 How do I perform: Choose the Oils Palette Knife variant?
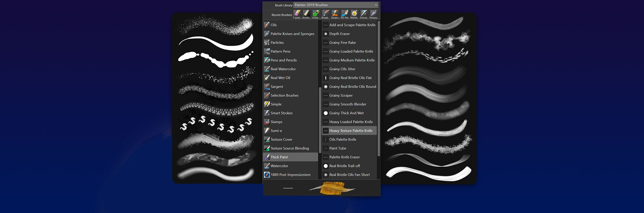coord(349,140)
